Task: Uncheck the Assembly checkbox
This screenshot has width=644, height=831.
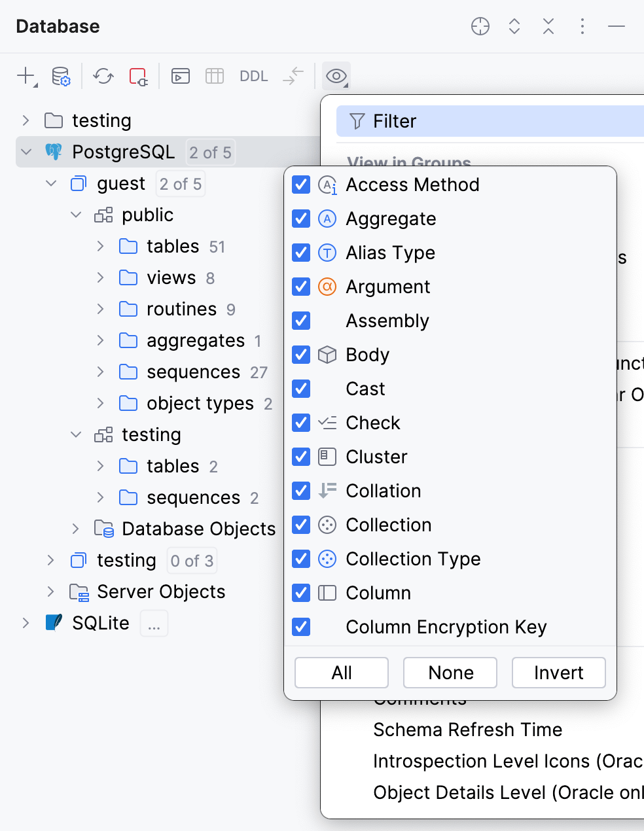Action: 300,321
